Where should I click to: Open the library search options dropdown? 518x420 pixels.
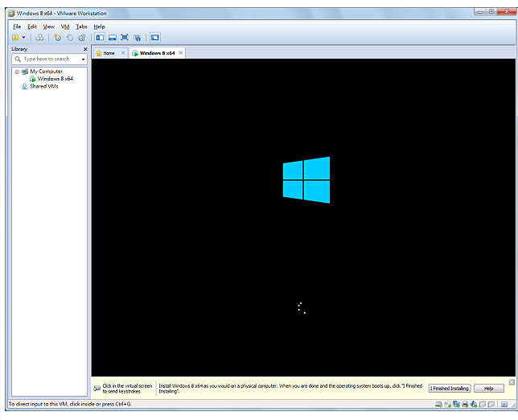[83, 60]
